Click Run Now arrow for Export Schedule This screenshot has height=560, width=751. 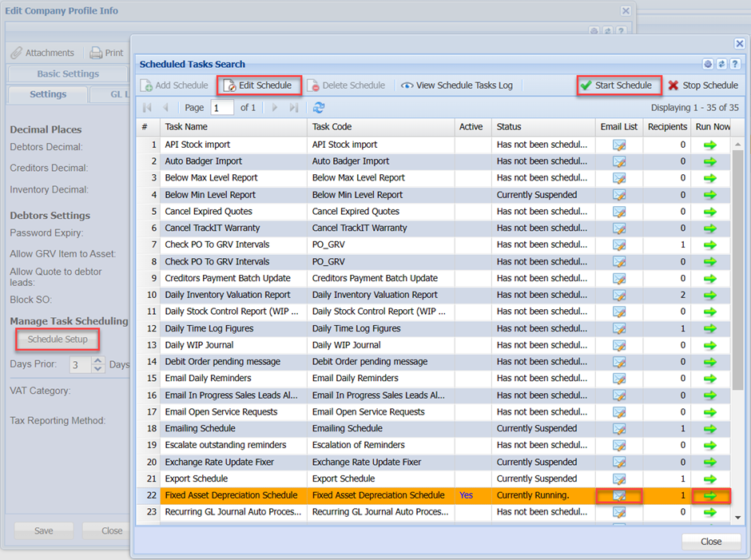[709, 479]
